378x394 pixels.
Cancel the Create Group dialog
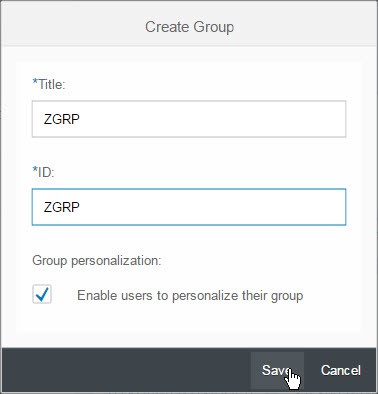pyautogui.click(x=341, y=370)
